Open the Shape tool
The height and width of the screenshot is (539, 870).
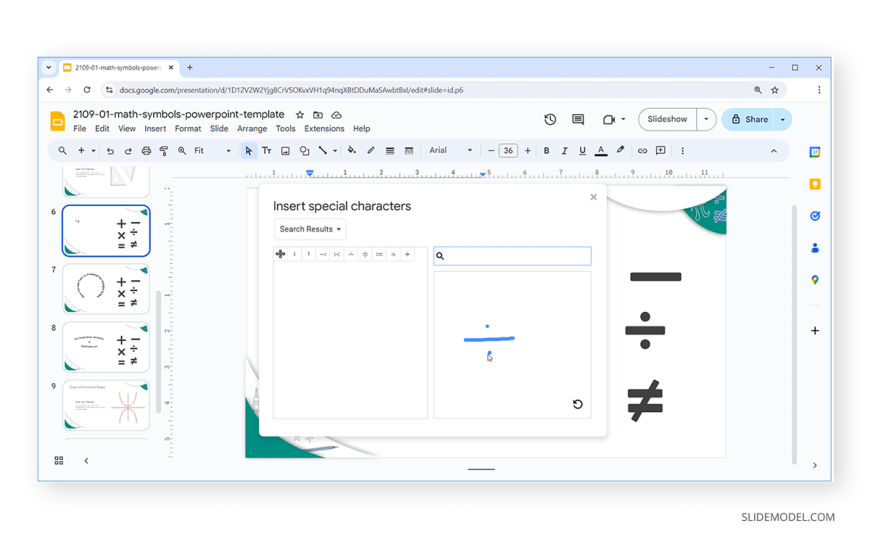click(304, 151)
